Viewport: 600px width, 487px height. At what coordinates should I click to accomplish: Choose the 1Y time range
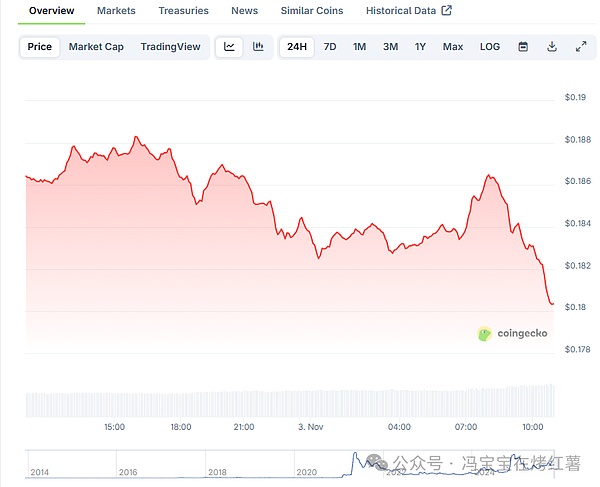(x=420, y=47)
